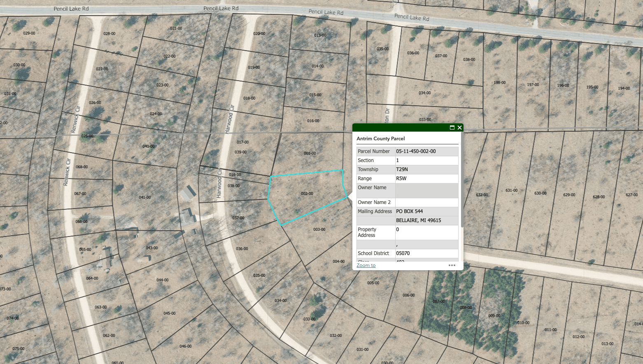Click parcel labeled 006-00

[408, 295]
